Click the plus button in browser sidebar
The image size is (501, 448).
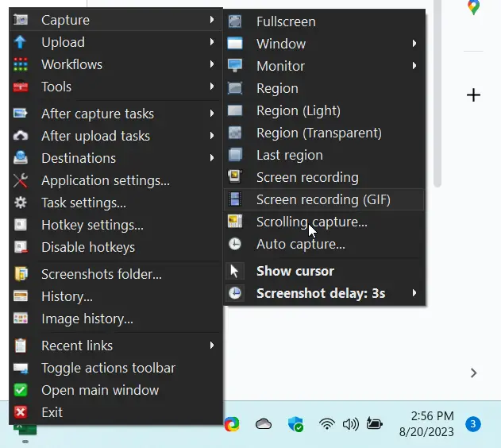tap(473, 95)
